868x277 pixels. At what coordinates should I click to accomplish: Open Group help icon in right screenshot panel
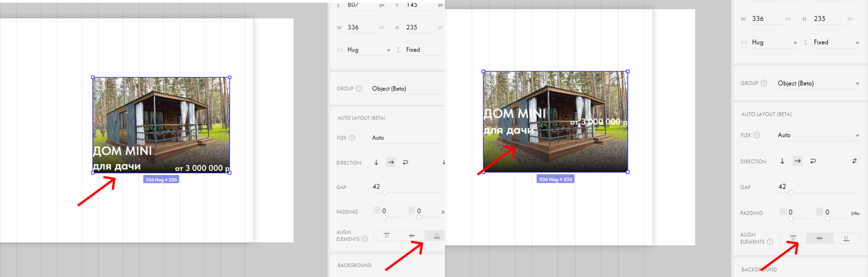[x=764, y=83]
